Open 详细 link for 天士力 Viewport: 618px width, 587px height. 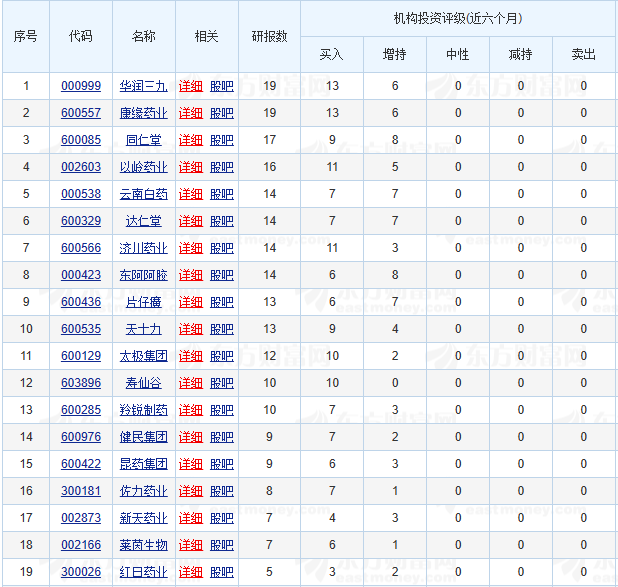(x=190, y=329)
